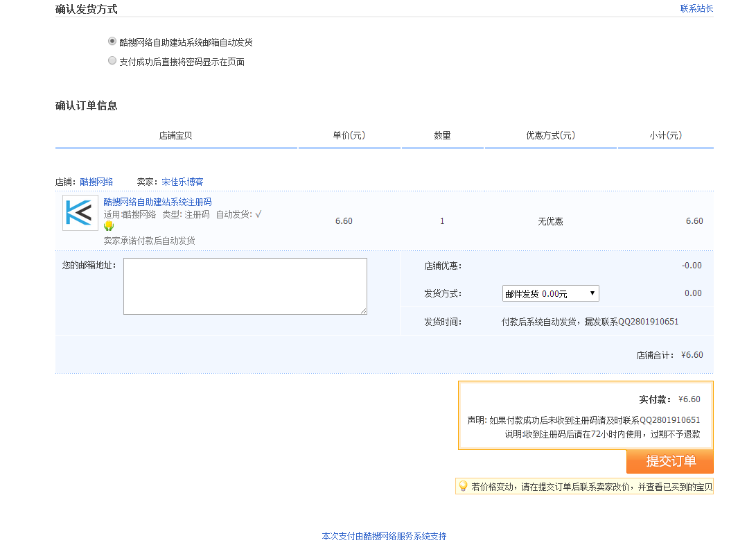Click the 确认订单信息 heading
This screenshot has height=545, width=756.
(87, 105)
